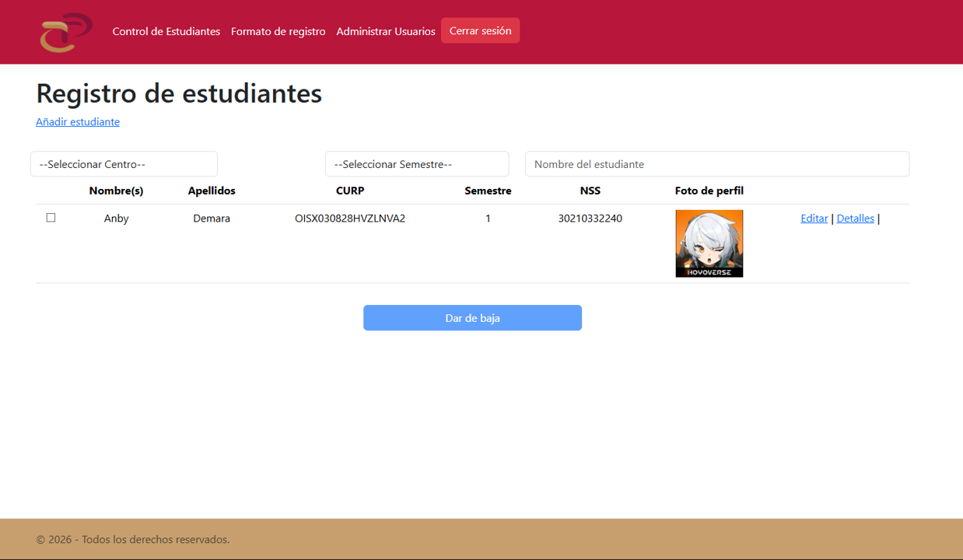Open Detalles for student Anby
963x560 pixels.
coord(856,219)
